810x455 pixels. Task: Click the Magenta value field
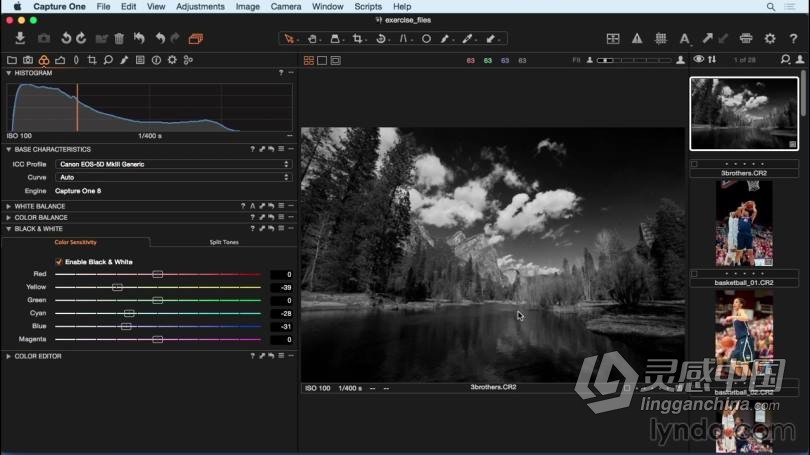(x=282, y=340)
